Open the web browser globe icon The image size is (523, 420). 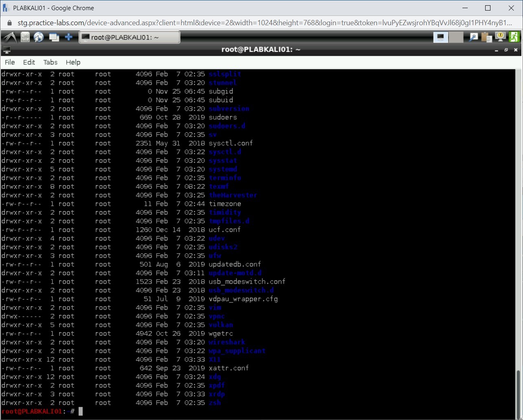(39, 37)
